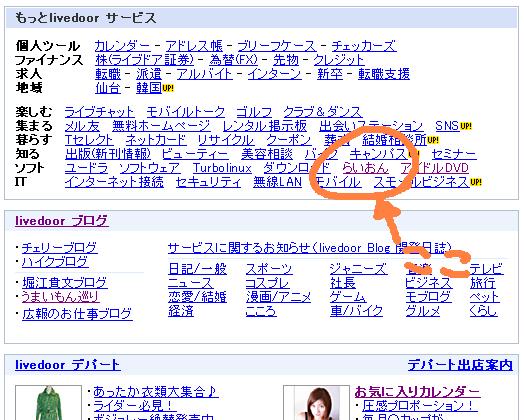Click チェリーブログ link
The height and width of the screenshot is (420, 524).
point(59,248)
